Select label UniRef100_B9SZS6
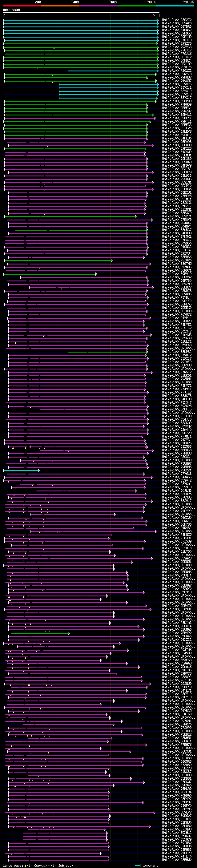This screenshot has width=197, height=868. tap(177, 43)
